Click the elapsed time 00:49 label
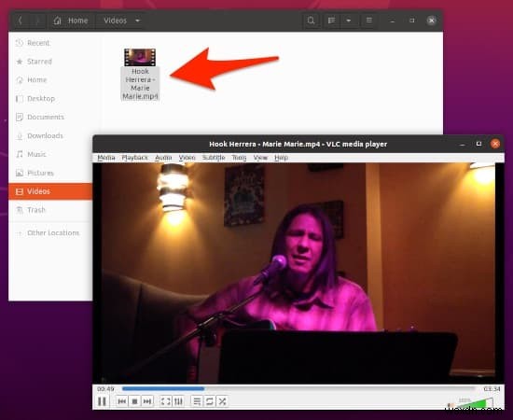This screenshot has height=420, width=513. pos(105,389)
